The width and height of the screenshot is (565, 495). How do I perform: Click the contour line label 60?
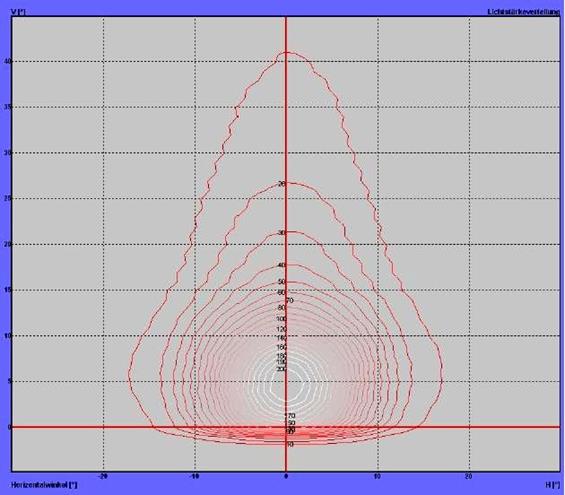[282, 293]
